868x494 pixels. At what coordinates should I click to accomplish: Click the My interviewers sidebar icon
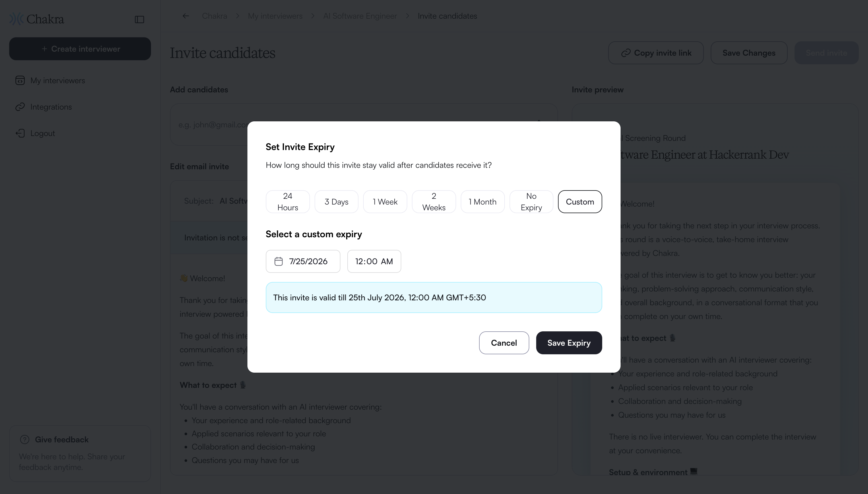[20, 80]
